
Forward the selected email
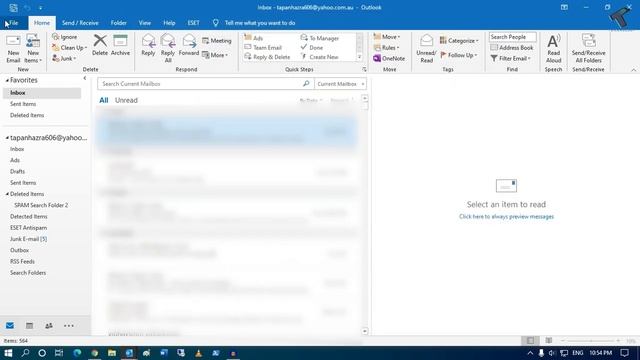click(189, 45)
